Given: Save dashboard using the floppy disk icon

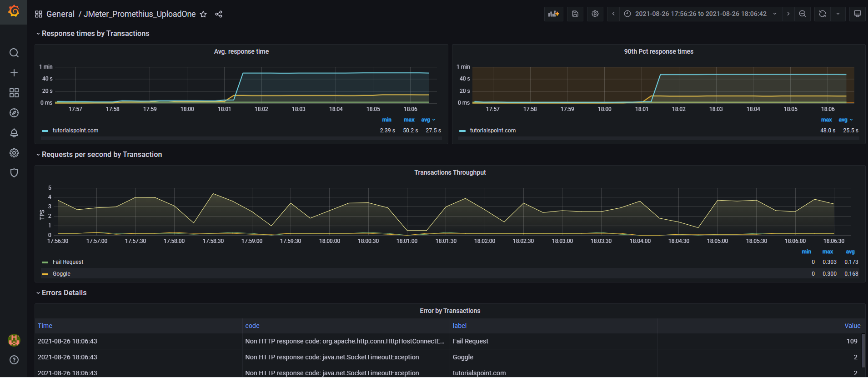Looking at the screenshot, I should click(x=575, y=14).
